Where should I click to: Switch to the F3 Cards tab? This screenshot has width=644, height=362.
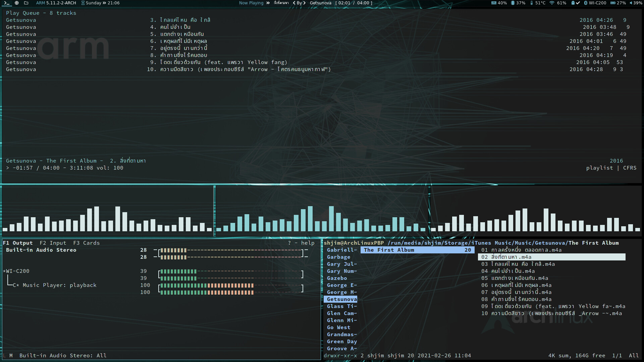pos(87,243)
